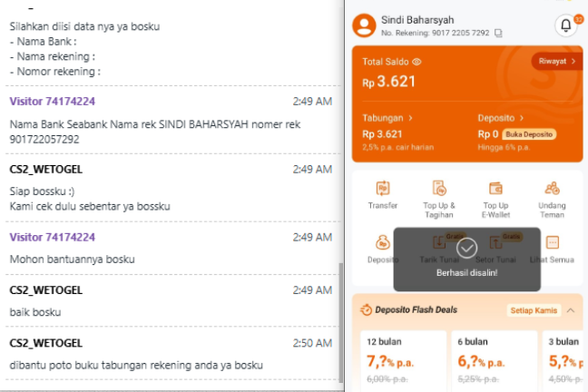Click 'Kami cek dulu sebentar ya bossku' line
588x392 pixels.
click(90, 206)
